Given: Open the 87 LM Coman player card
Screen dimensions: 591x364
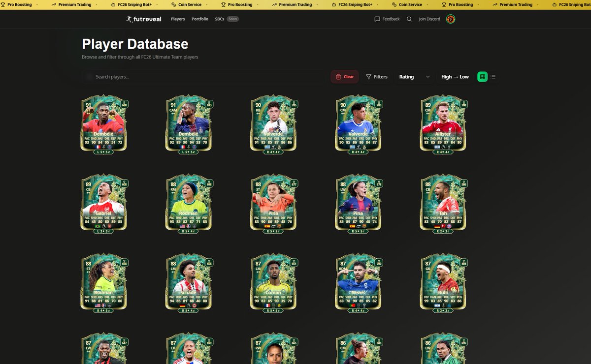Looking at the screenshot, I should [x=273, y=284].
